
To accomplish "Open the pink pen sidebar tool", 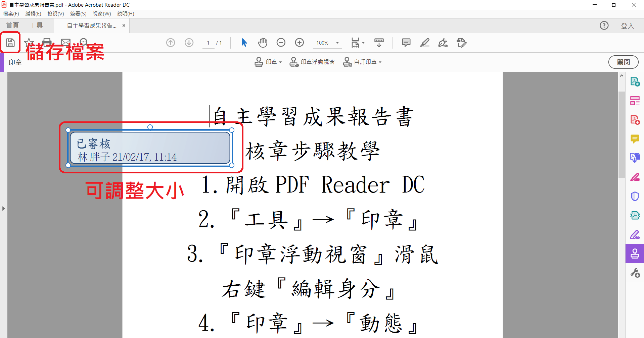I will pyautogui.click(x=635, y=177).
